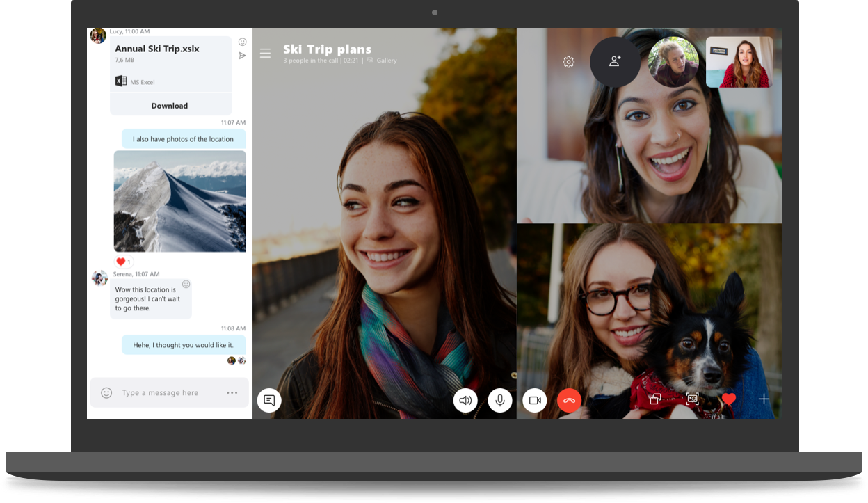Toggle the speaker audio
The height and width of the screenshot is (503, 868).
click(x=465, y=400)
